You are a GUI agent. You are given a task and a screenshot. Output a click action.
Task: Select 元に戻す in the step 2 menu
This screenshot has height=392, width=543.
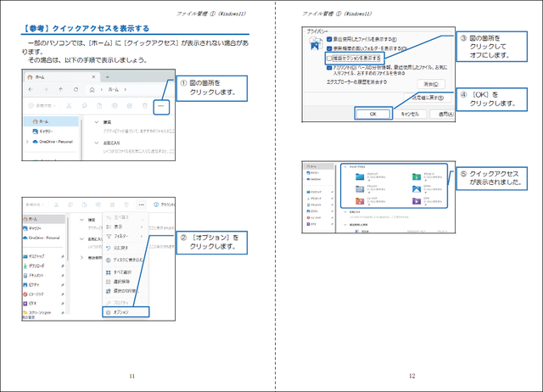[126, 248]
